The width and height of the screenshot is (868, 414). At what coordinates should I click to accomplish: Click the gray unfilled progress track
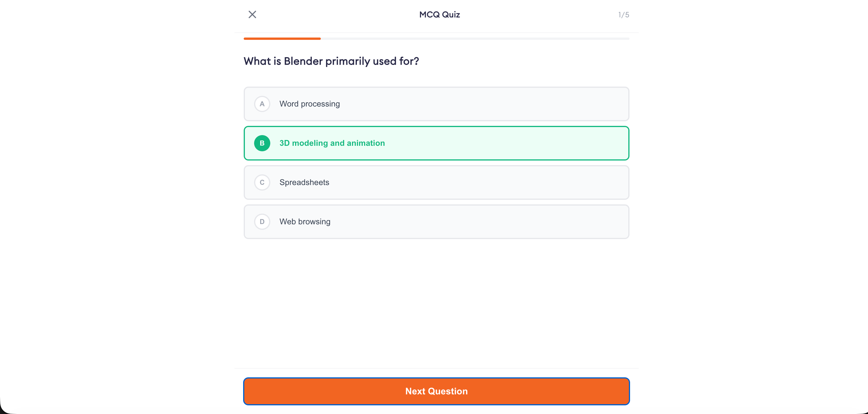(472, 38)
